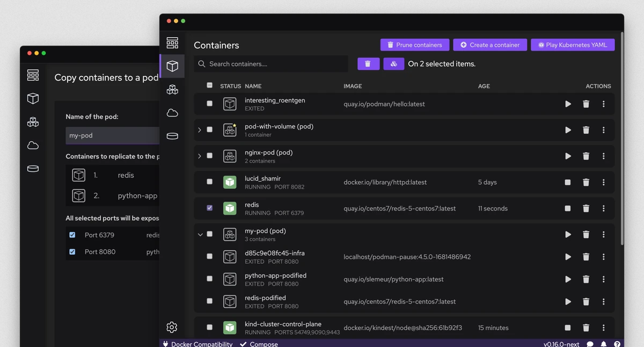This screenshot has width=644, height=347.
Task: Open help icon in status bar
Action: click(617, 344)
